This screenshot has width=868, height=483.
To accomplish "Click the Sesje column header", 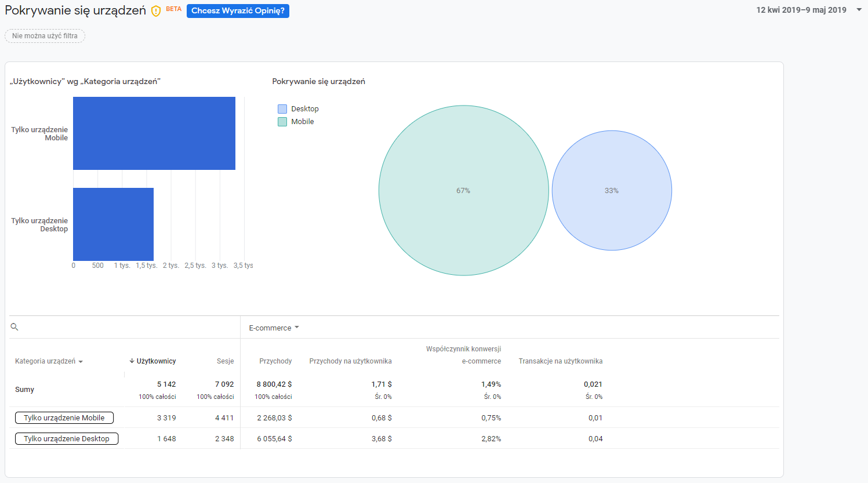I will 225,361.
